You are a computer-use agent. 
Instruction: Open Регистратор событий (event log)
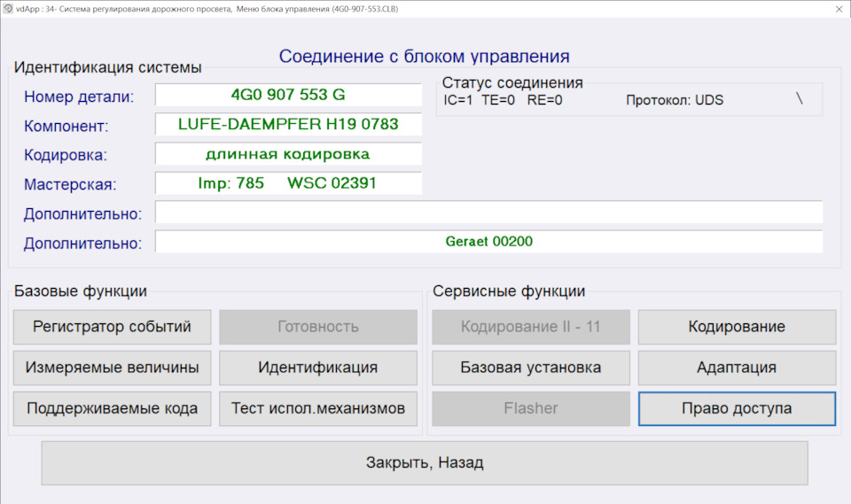click(x=113, y=327)
